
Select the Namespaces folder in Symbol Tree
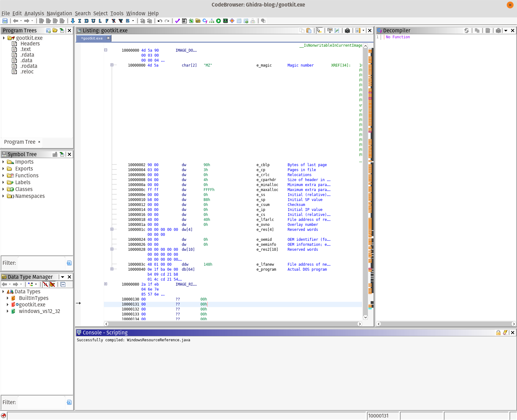click(x=30, y=196)
